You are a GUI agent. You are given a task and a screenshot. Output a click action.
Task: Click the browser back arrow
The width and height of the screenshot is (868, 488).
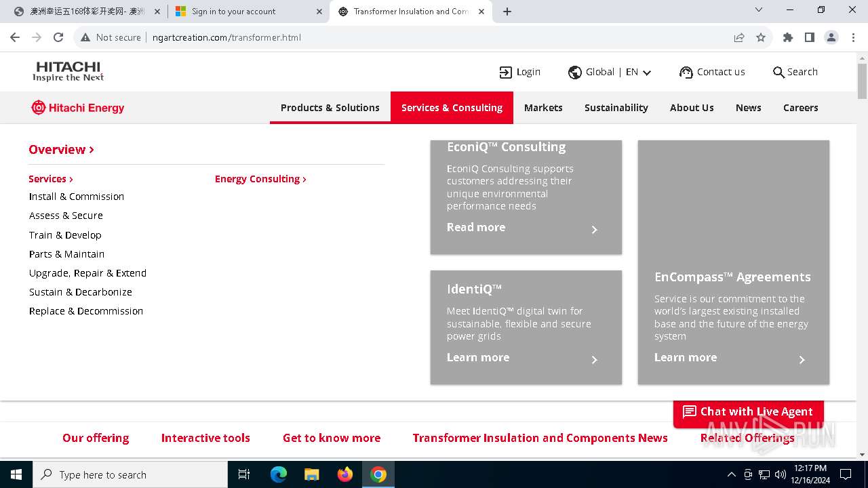point(15,37)
